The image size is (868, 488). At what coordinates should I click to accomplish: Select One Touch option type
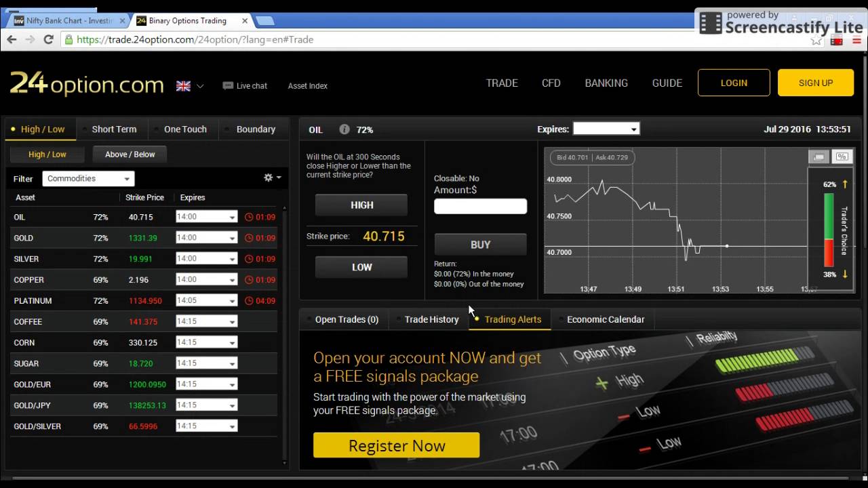(x=183, y=129)
